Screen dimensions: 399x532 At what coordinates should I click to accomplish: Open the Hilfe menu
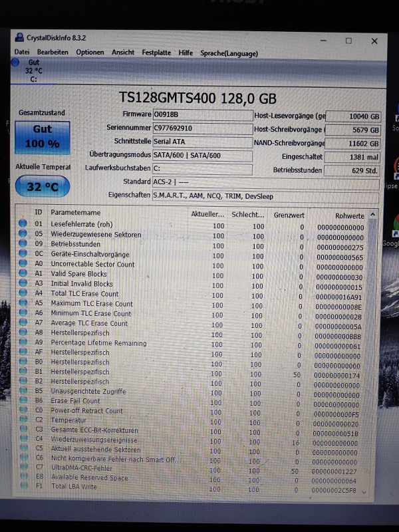coord(186,53)
